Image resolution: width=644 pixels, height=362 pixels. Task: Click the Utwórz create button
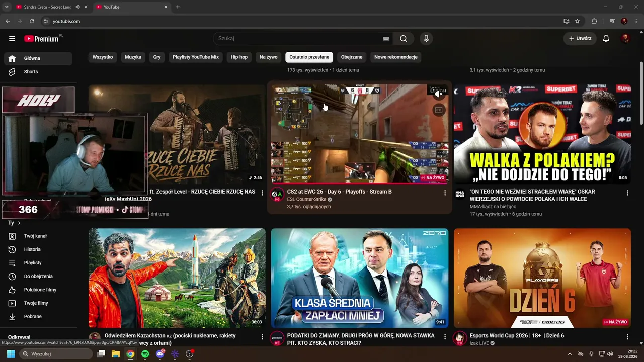point(580,39)
